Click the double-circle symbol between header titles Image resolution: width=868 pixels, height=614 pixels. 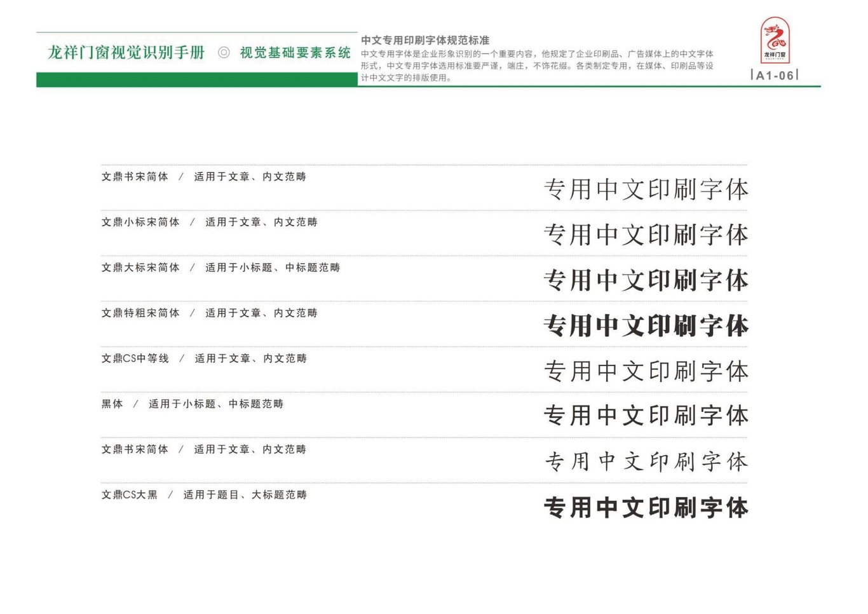(224, 53)
